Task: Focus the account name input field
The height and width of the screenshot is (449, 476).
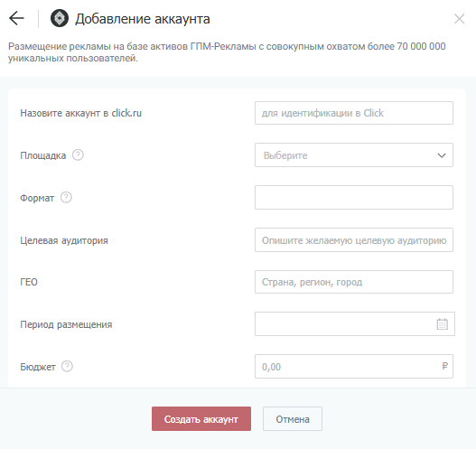Action: [x=354, y=113]
